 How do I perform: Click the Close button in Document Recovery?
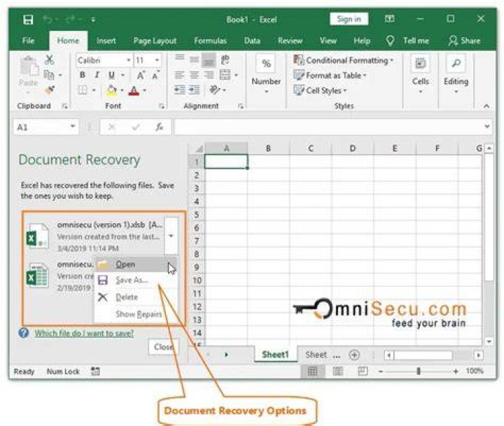pos(163,347)
